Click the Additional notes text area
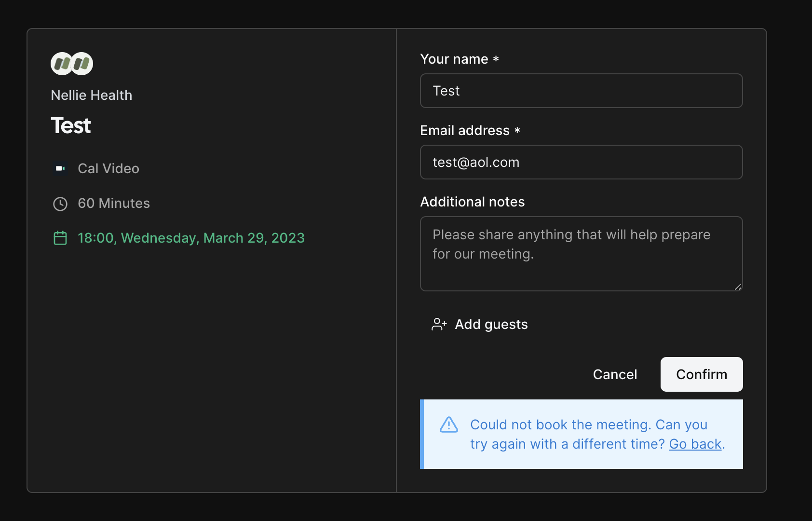Image resolution: width=812 pixels, height=521 pixels. 581,253
